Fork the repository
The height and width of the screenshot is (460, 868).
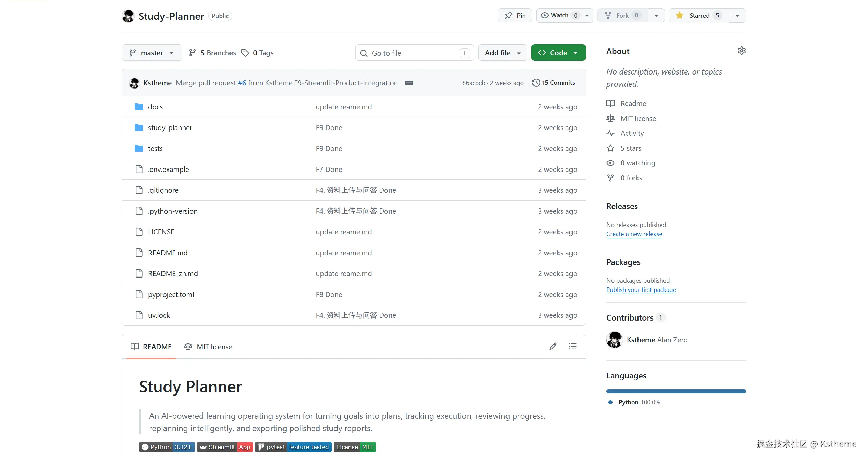coord(622,15)
